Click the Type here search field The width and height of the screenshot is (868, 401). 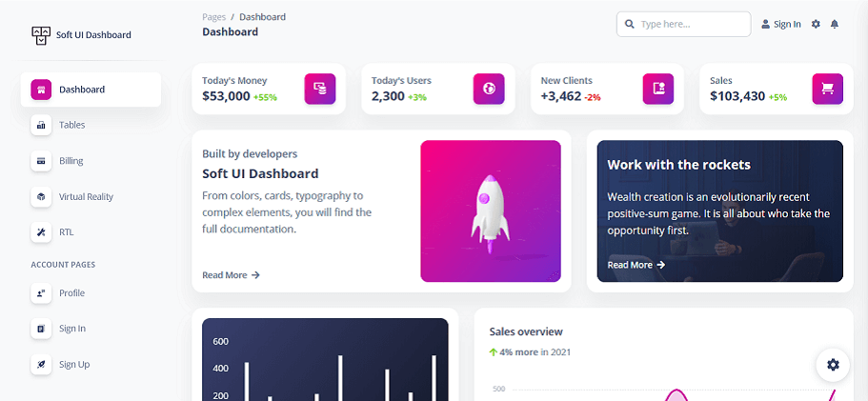tap(684, 25)
